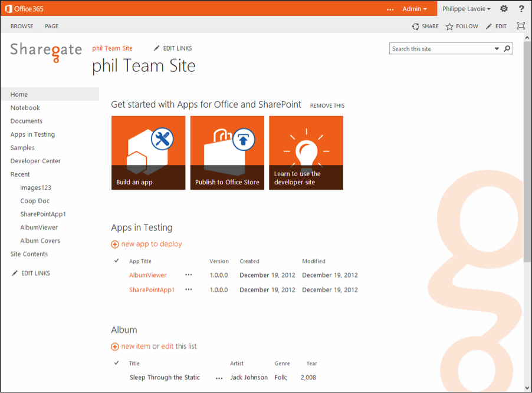Open the SharePointApp1 app link

(x=152, y=289)
